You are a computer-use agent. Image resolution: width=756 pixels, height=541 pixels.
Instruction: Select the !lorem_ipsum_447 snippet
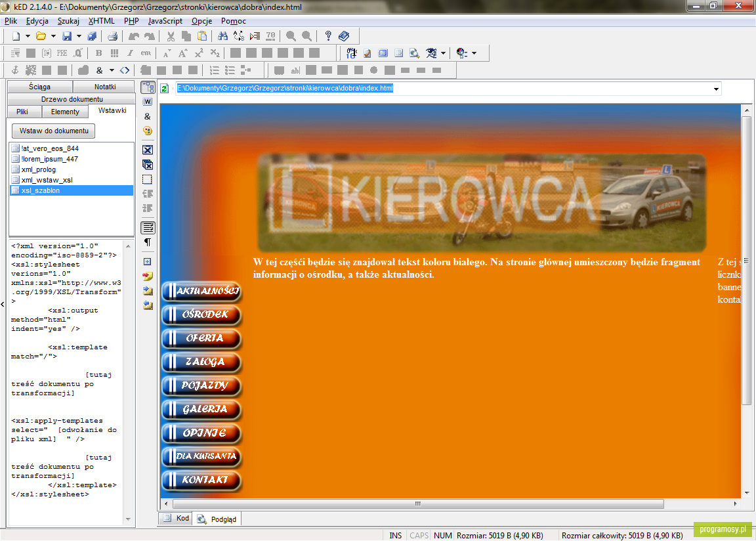(49, 159)
